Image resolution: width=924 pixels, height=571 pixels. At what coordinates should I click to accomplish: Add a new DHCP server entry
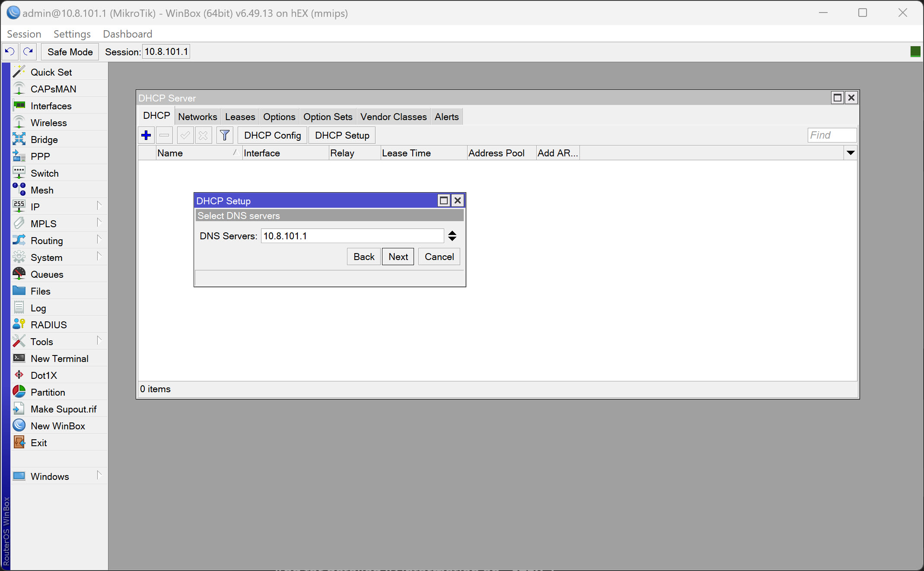[x=146, y=135]
